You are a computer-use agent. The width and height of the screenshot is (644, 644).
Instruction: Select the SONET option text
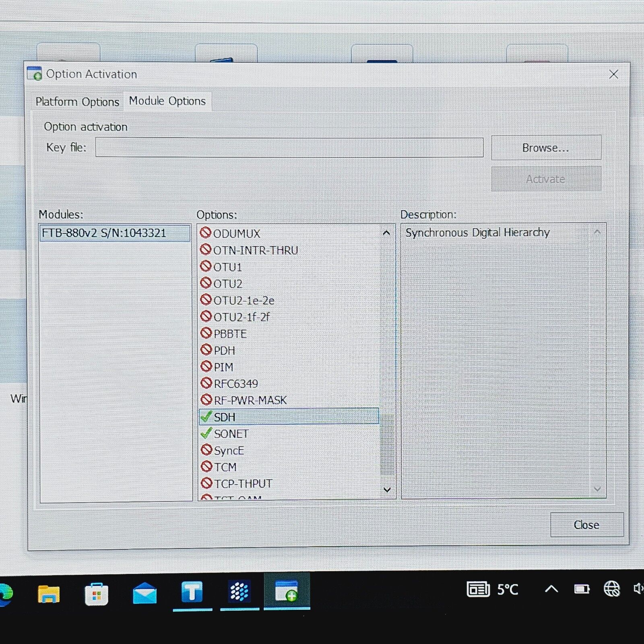pyautogui.click(x=231, y=433)
